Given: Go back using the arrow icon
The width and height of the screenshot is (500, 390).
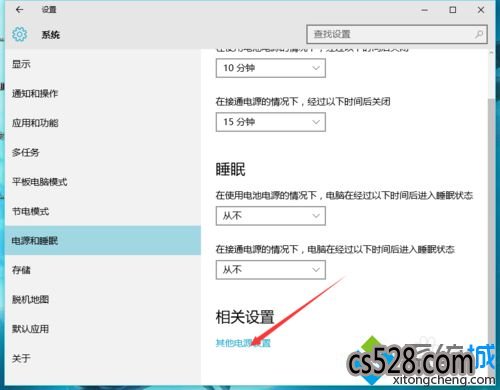Looking at the screenshot, I should [x=20, y=10].
